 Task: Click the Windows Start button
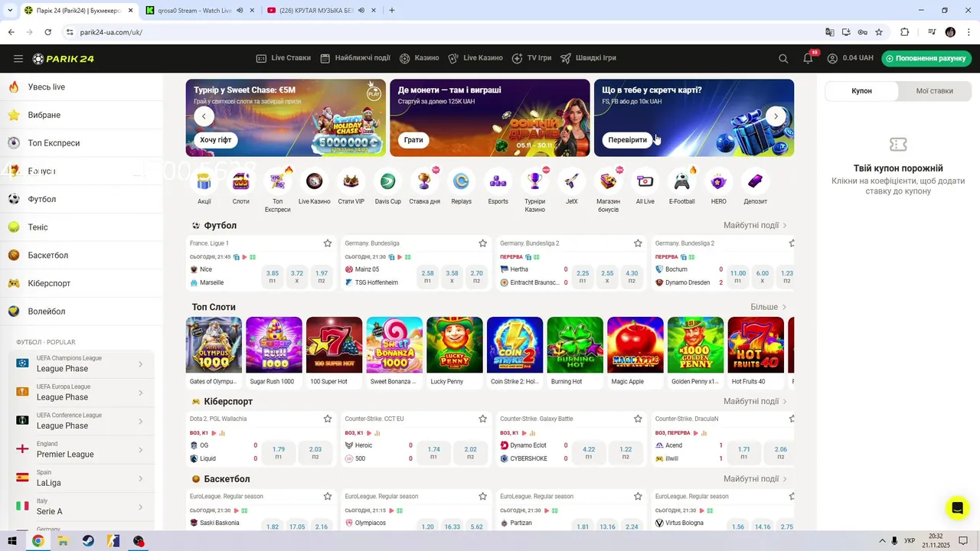(12, 541)
